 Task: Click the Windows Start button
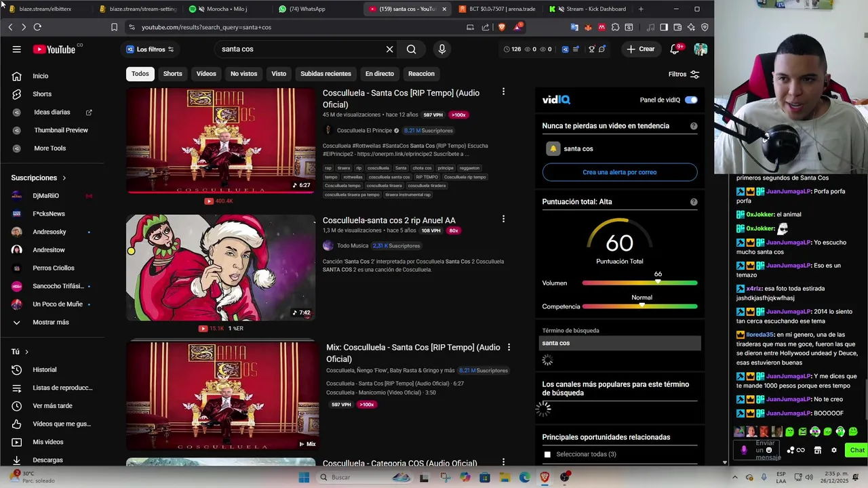tap(304, 477)
